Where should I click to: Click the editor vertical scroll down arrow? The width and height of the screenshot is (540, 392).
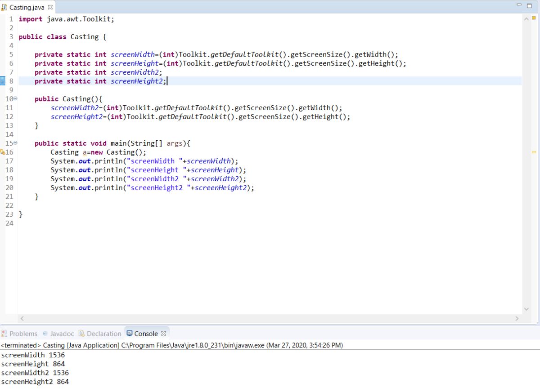(x=526, y=309)
